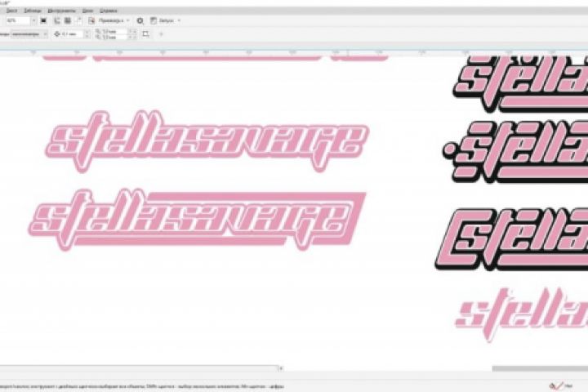Expand the zoom level dropdown arrow

click(33, 20)
